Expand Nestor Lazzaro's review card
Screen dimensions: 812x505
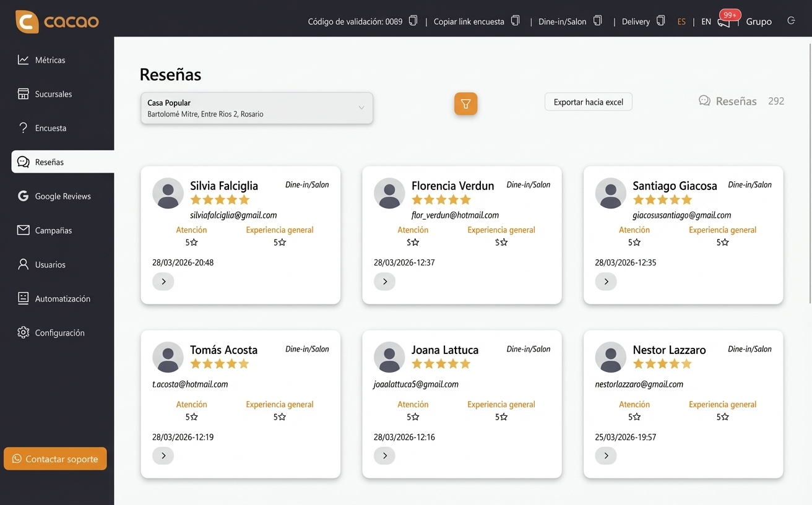(605, 455)
